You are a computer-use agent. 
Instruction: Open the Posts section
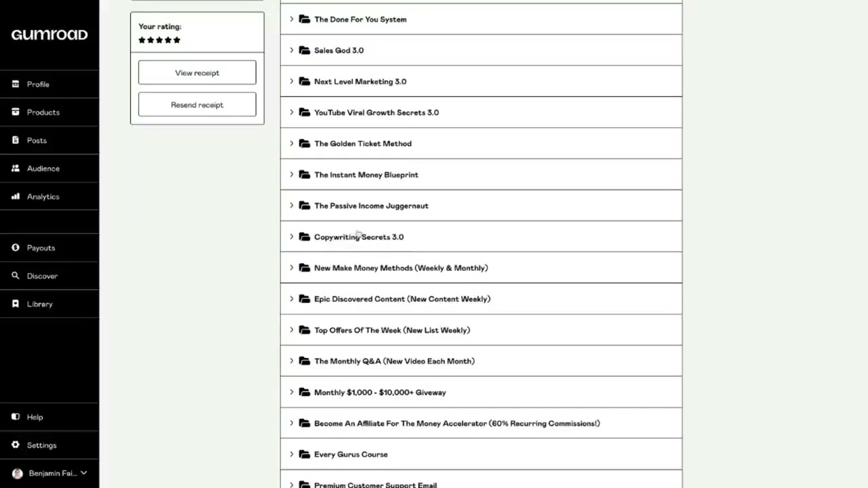50,140
